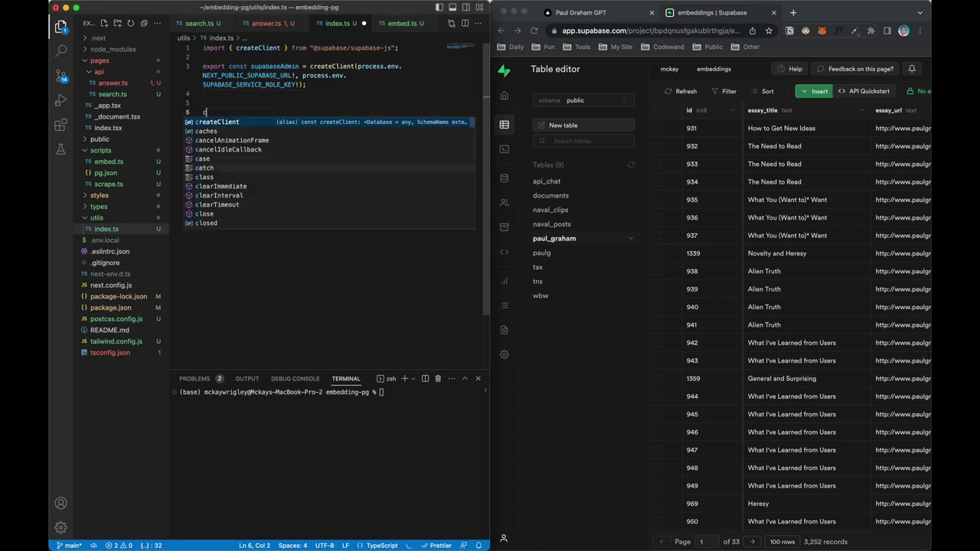Focus the Search tables field
Image resolution: width=980 pixels, height=551 pixels.
(x=583, y=141)
